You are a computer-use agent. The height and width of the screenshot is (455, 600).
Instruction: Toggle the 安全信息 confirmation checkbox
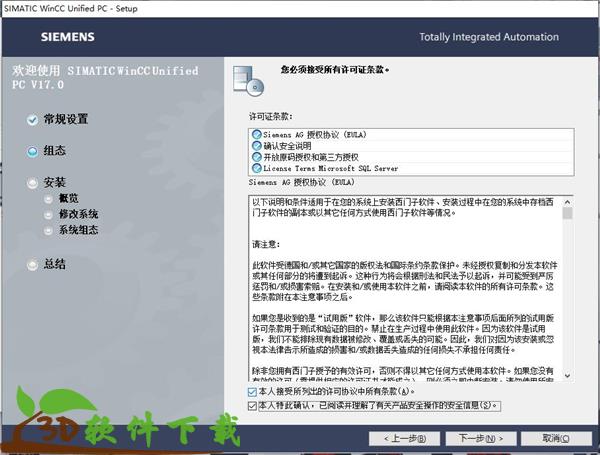(252, 406)
